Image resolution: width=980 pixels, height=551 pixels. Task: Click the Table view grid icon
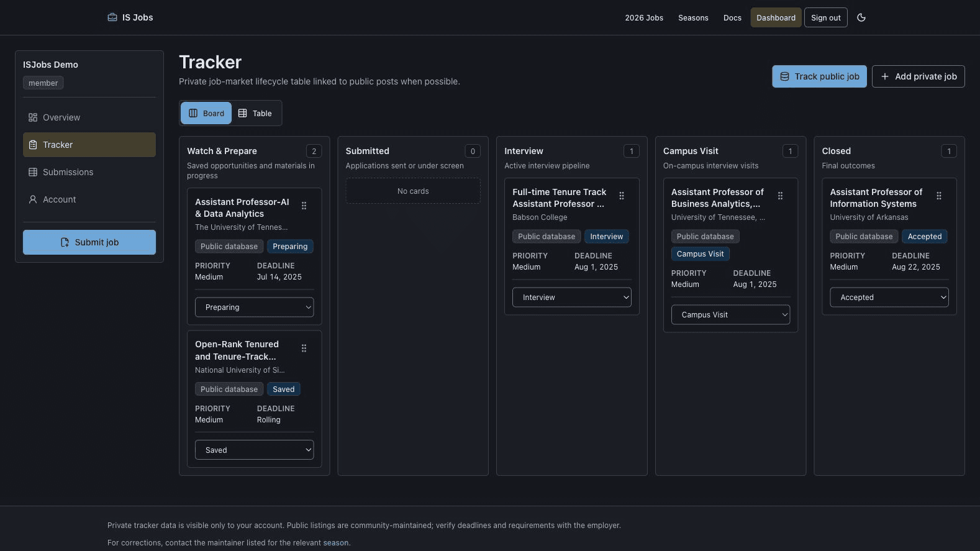coord(243,113)
